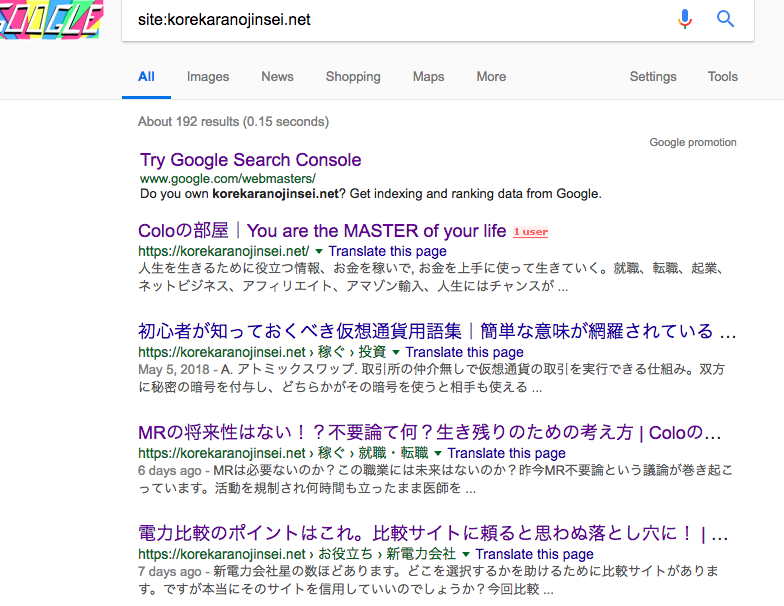Click www.google.com/webmasters/ URL text
This screenshot has width=784, height=606.
click(x=228, y=178)
